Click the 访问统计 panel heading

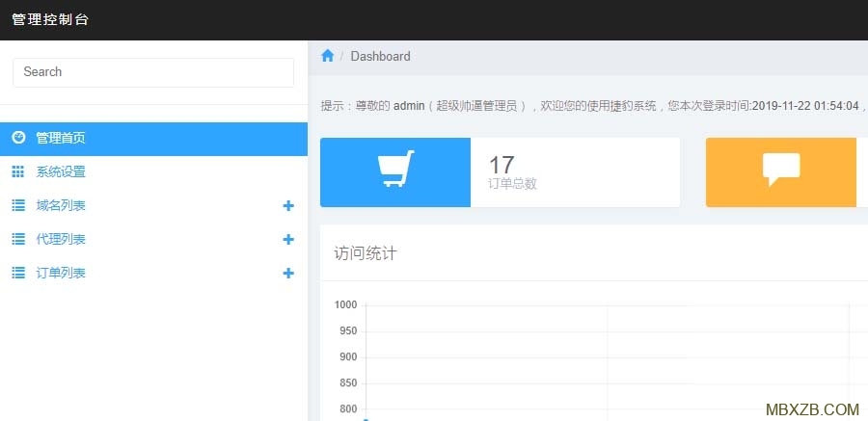pyautogui.click(x=366, y=254)
